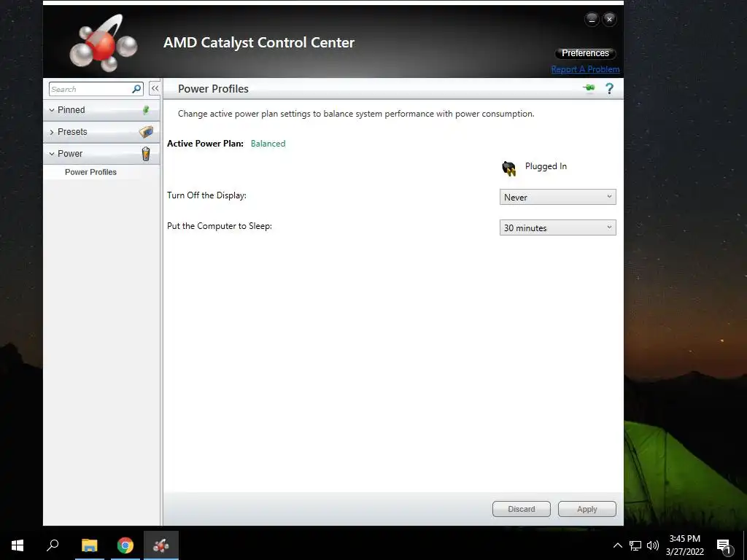Open the notification center icon
Image resolution: width=747 pixels, height=560 pixels.
coord(724,545)
